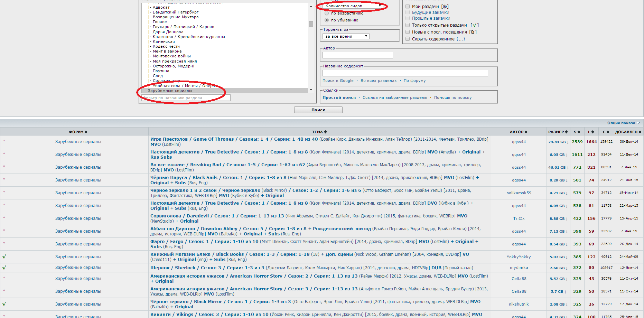Toggle Будущие закачки checkbox
This screenshot has width=644, height=318.
(x=408, y=12)
